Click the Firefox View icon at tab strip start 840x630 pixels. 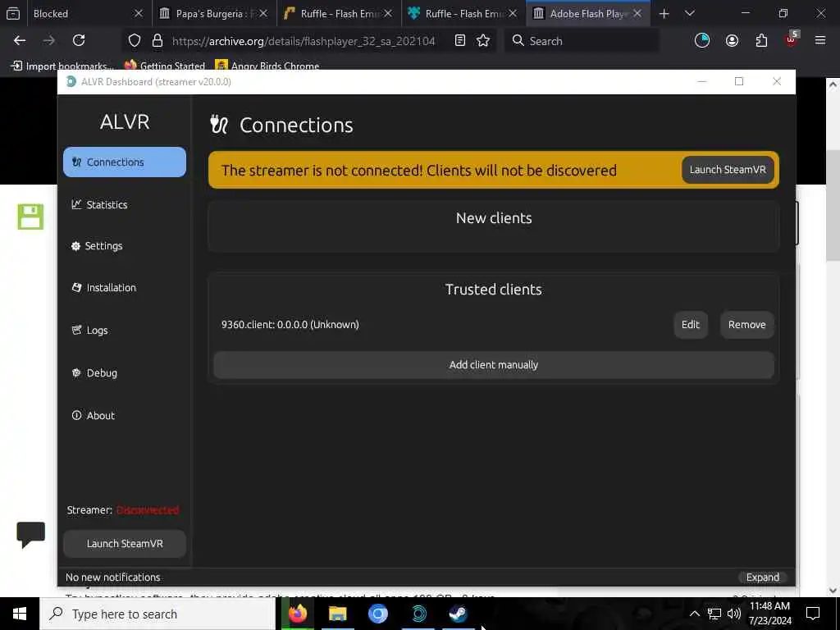click(x=13, y=13)
